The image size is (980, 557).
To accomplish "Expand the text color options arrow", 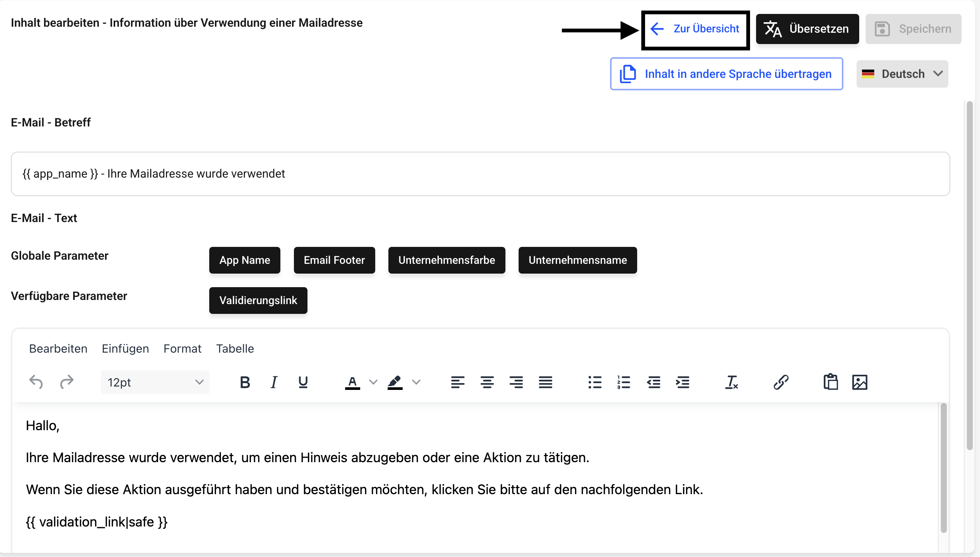I will click(x=373, y=382).
